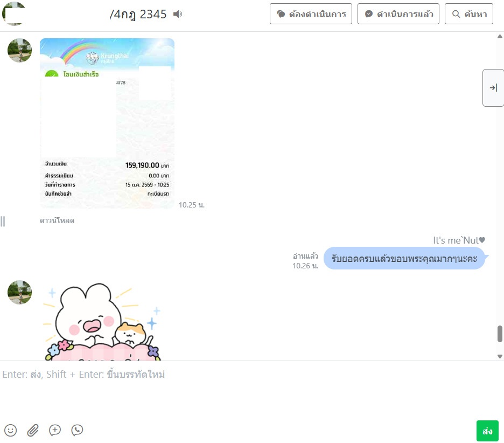
Task: Click the 10.25 น. timestamp by the slip
Action: pos(192,205)
